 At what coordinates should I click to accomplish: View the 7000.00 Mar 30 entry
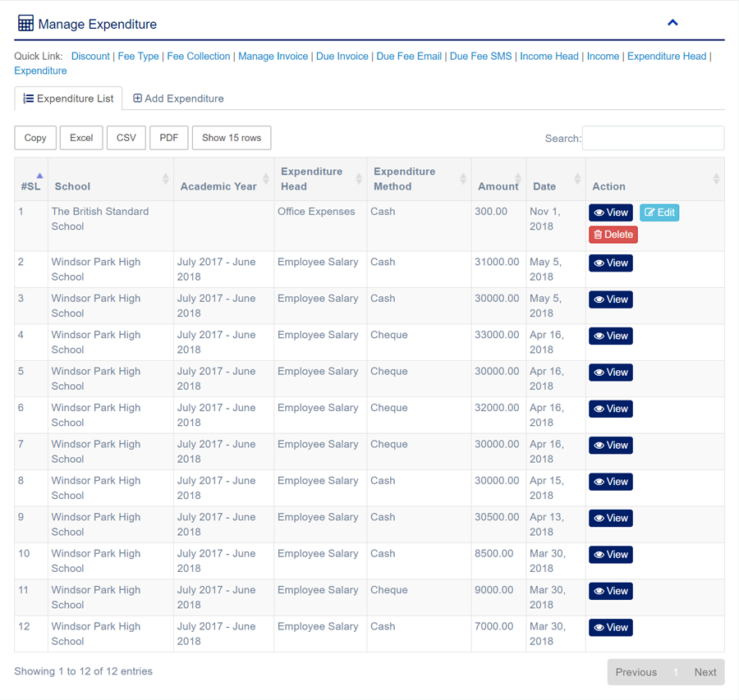[x=611, y=628]
